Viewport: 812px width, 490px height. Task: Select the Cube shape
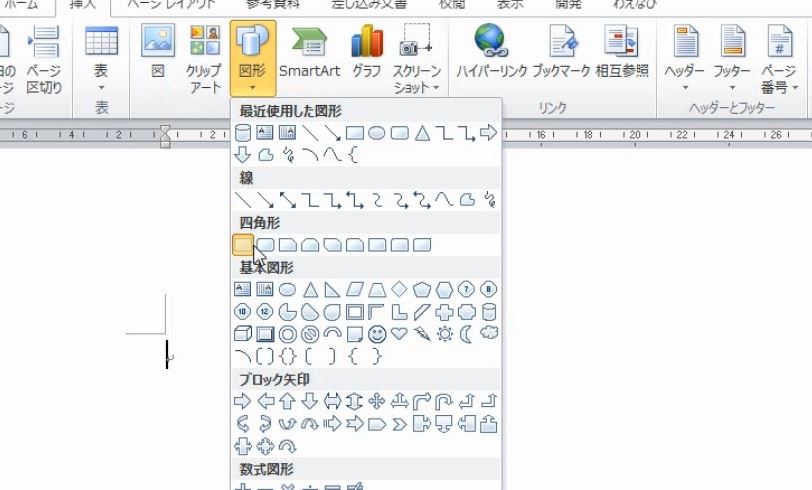coord(243,334)
